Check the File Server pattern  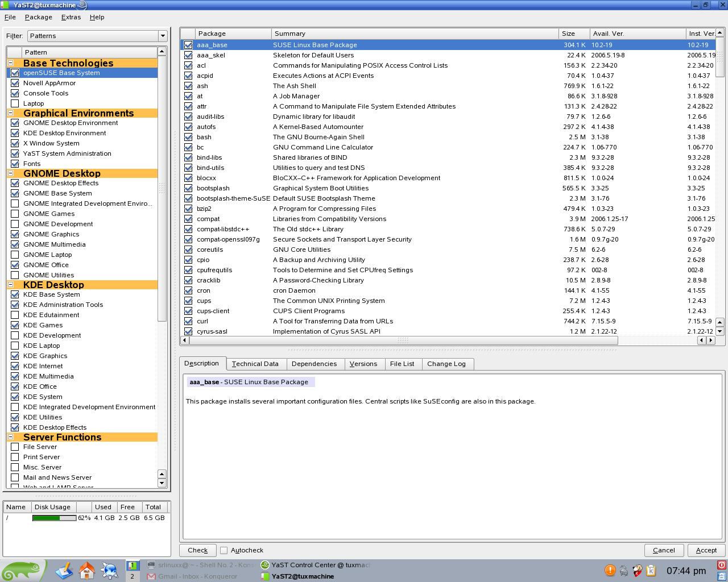[x=15, y=447]
